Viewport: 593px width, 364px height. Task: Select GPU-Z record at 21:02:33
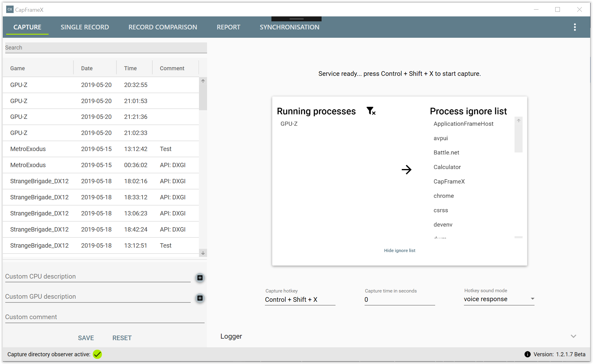tap(101, 133)
